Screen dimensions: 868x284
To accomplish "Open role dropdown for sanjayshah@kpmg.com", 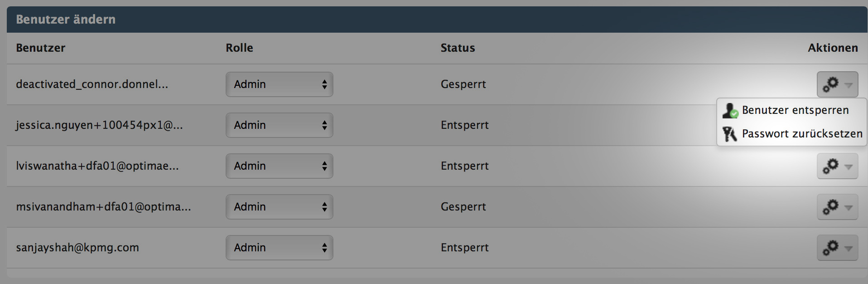I will tap(280, 248).
